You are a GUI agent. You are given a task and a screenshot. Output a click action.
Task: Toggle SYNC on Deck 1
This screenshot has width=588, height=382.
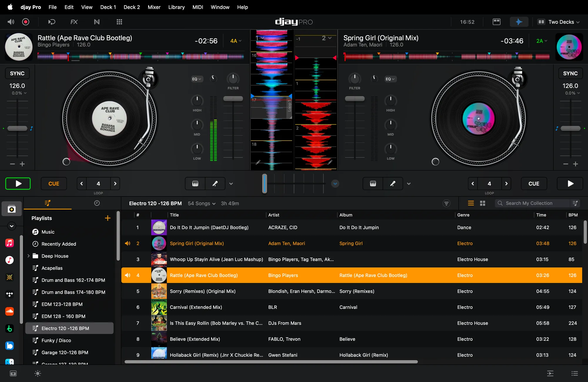(17, 73)
